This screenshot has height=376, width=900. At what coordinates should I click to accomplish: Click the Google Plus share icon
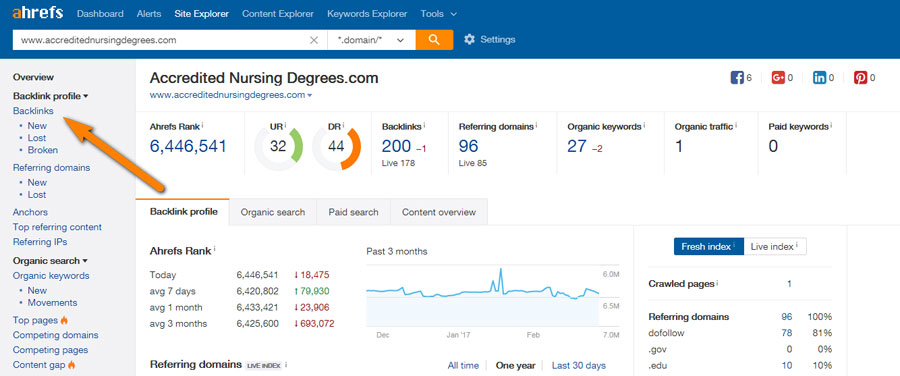778,77
